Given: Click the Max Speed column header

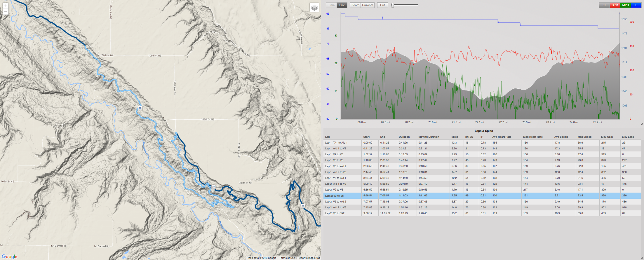Looking at the screenshot, I should click(x=584, y=137).
